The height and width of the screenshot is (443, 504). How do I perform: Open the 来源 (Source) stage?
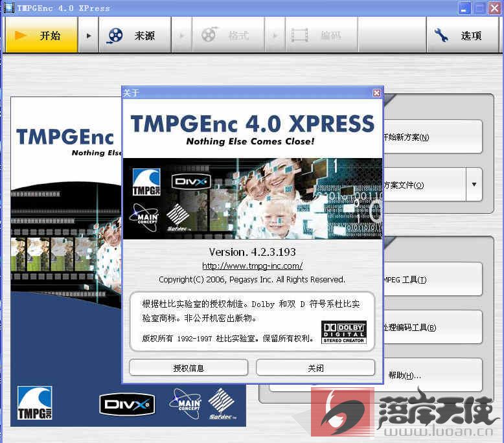(x=135, y=35)
